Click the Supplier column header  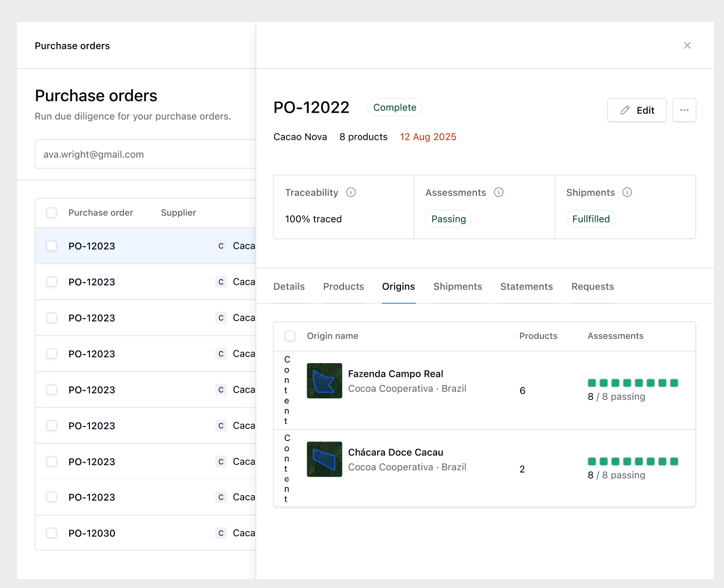pyautogui.click(x=178, y=213)
